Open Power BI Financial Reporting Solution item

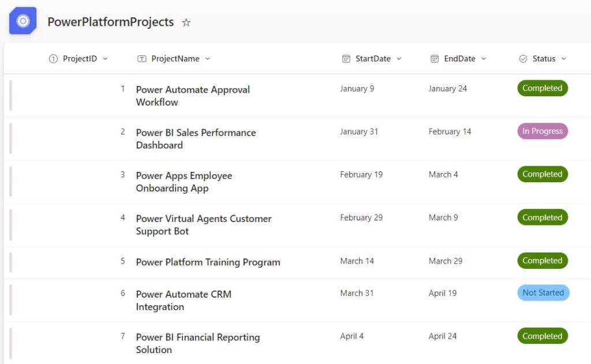coord(198,343)
